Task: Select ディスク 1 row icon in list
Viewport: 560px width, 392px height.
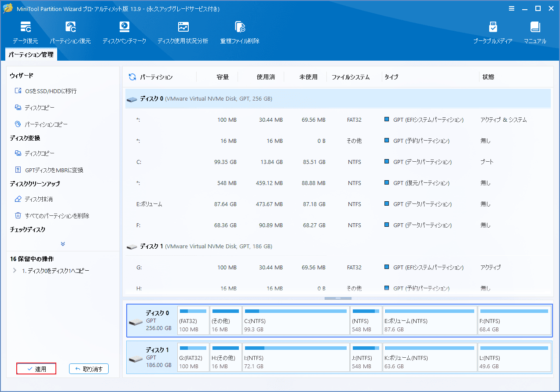Action: (132, 247)
